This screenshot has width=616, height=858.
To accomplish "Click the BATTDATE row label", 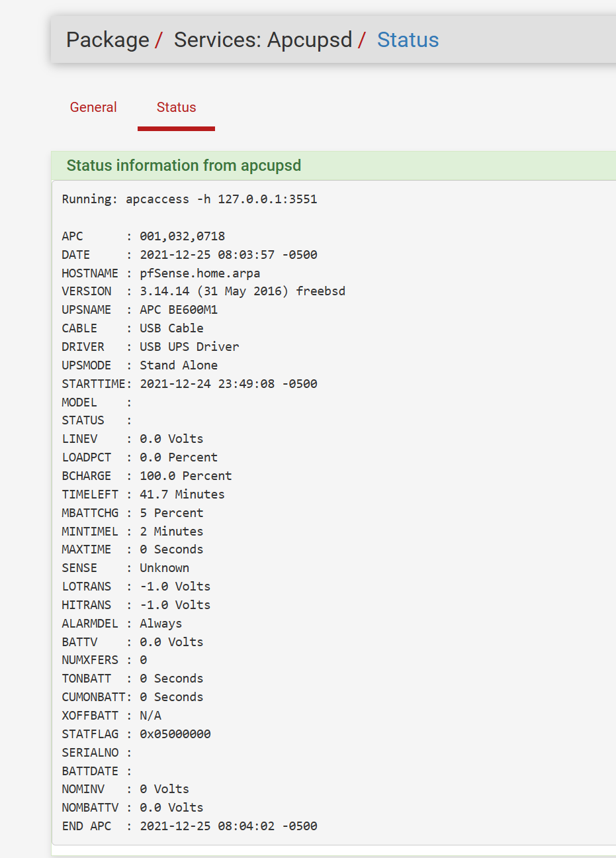I will (90, 771).
